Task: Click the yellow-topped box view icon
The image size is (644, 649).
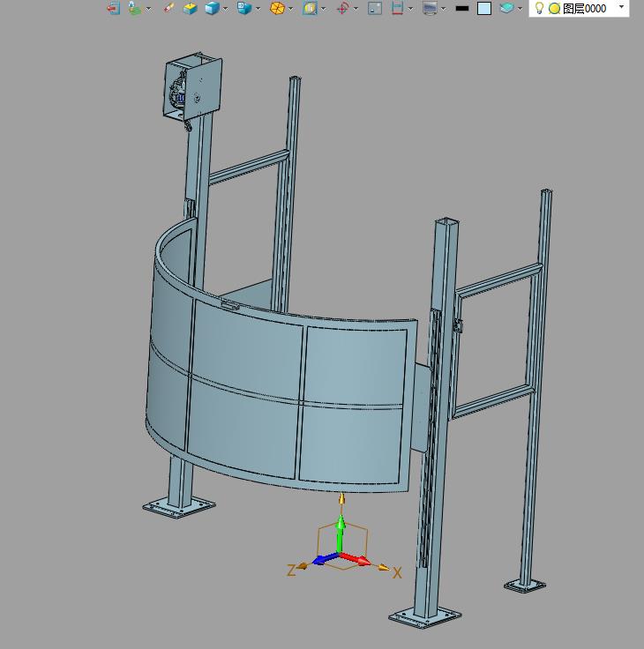Action: click(x=190, y=8)
